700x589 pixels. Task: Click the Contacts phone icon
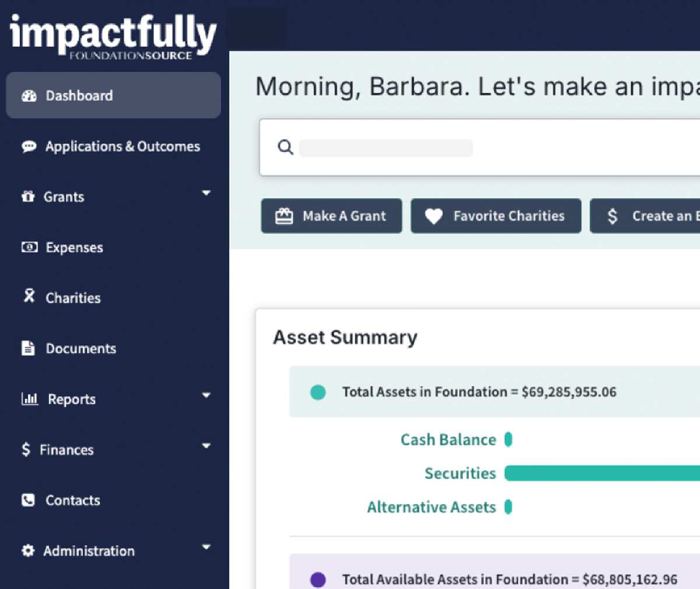28,500
